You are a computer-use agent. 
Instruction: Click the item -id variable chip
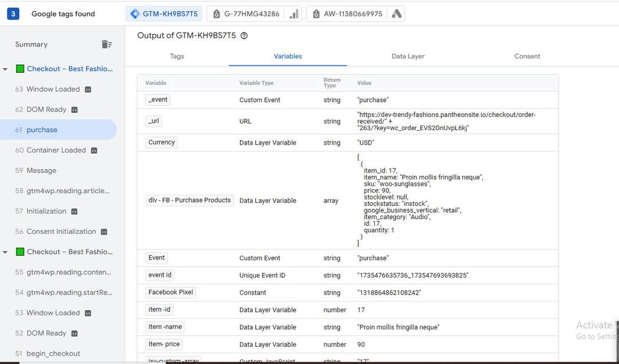(159, 310)
